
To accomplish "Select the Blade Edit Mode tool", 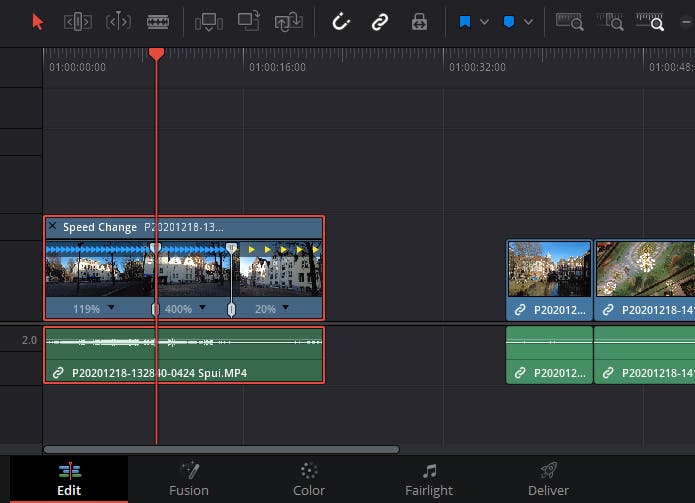I will pos(158,21).
